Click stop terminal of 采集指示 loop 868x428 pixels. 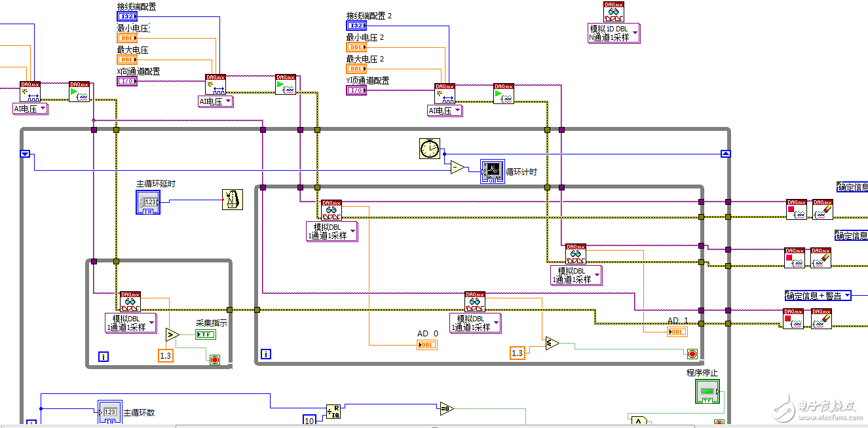pos(214,359)
